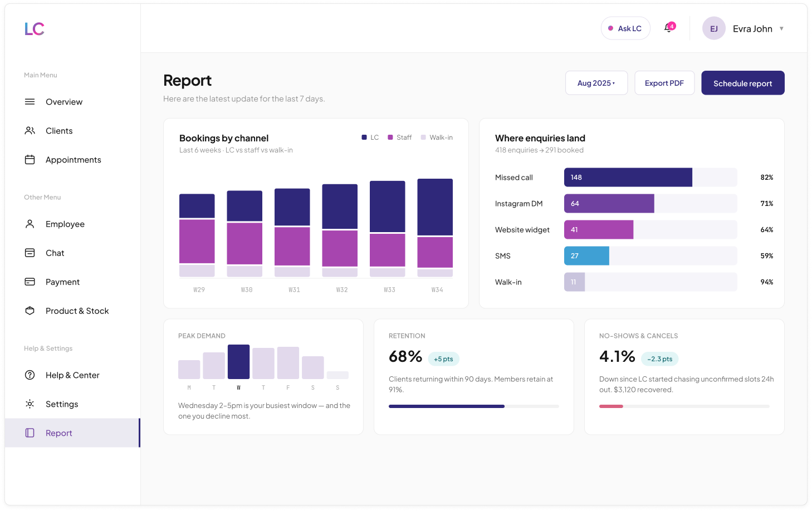Click the 94% Walk-in value
812x511 pixels.
point(767,282)
